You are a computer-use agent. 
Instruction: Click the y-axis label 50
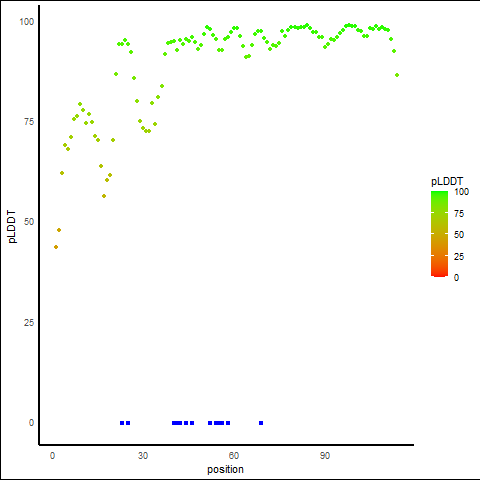point(29,222)
